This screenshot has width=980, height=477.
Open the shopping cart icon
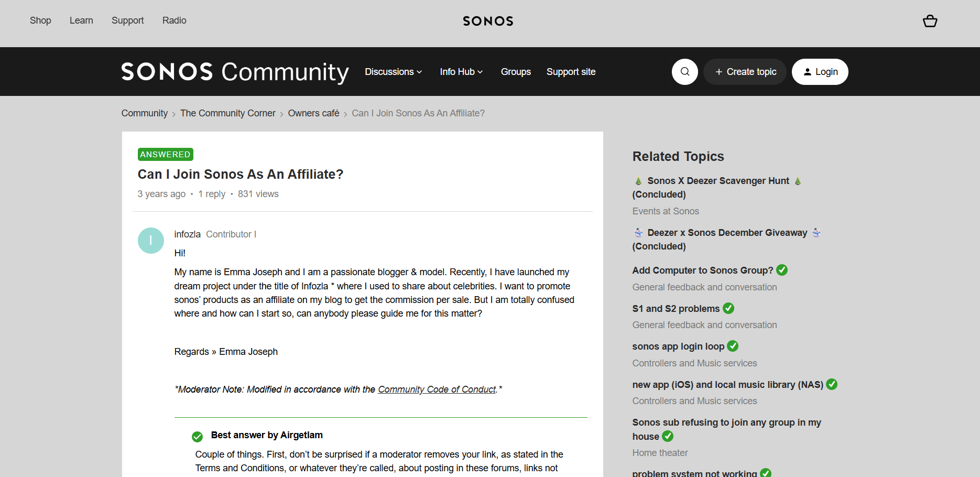click(930, 21)
